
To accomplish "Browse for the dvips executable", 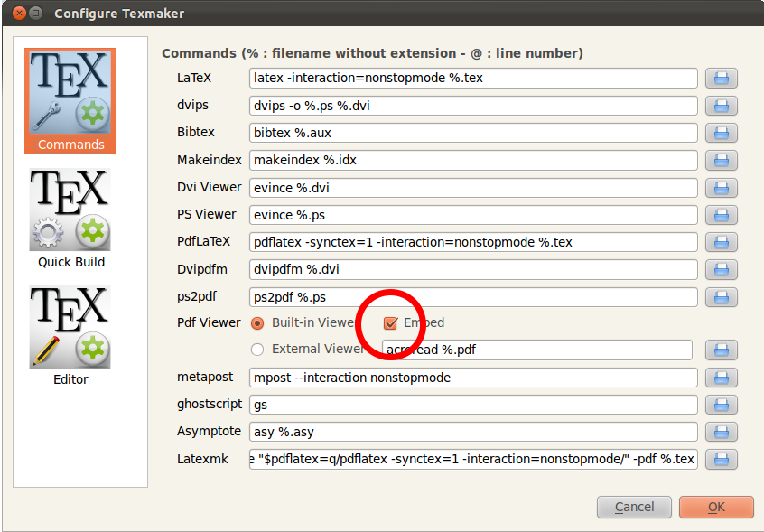I will (721, 106).
